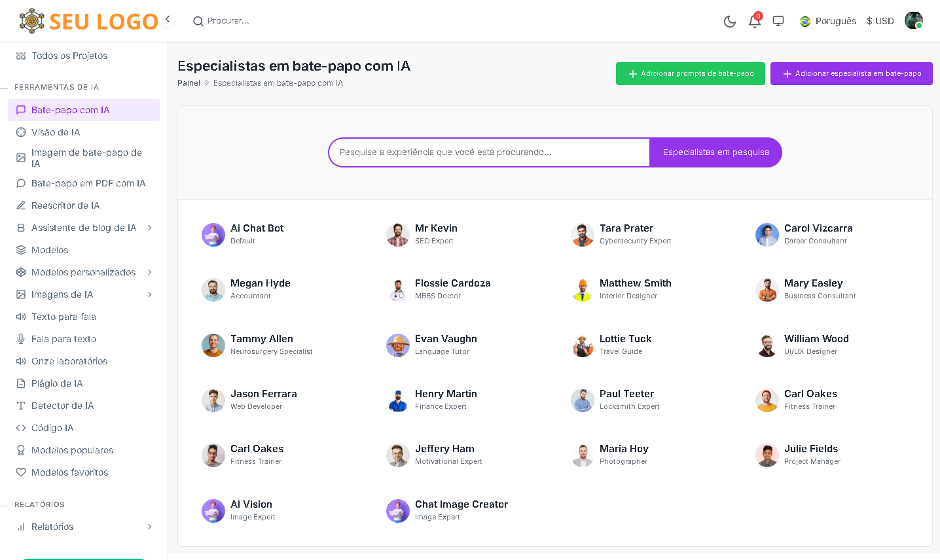
Task: Click the Fala para texto microphone icon
Action: click(21, 339)
